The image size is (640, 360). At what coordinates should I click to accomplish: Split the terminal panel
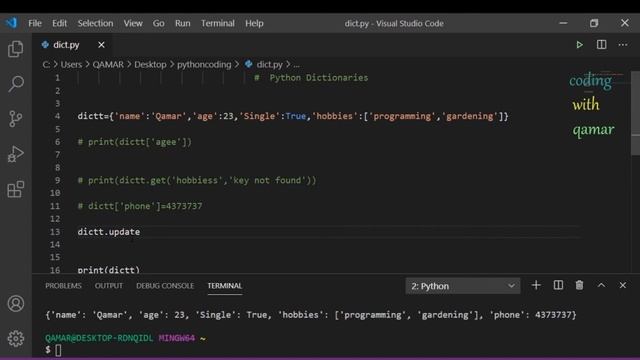pos(558,285)
